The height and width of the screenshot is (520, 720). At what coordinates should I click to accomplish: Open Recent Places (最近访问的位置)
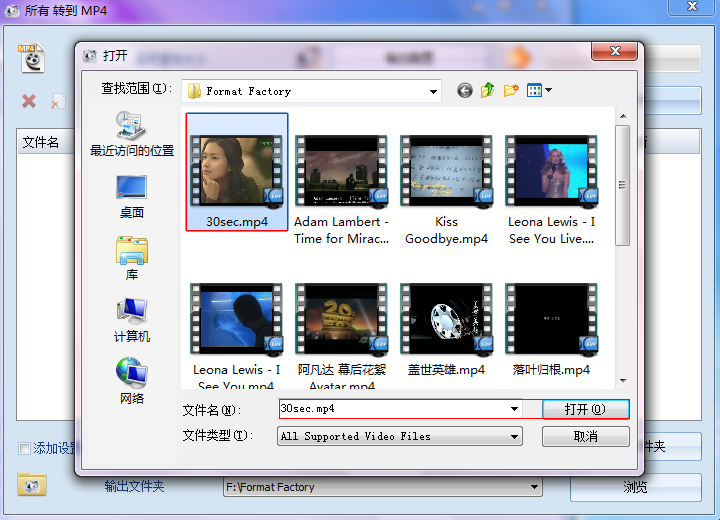coord(132,134)
